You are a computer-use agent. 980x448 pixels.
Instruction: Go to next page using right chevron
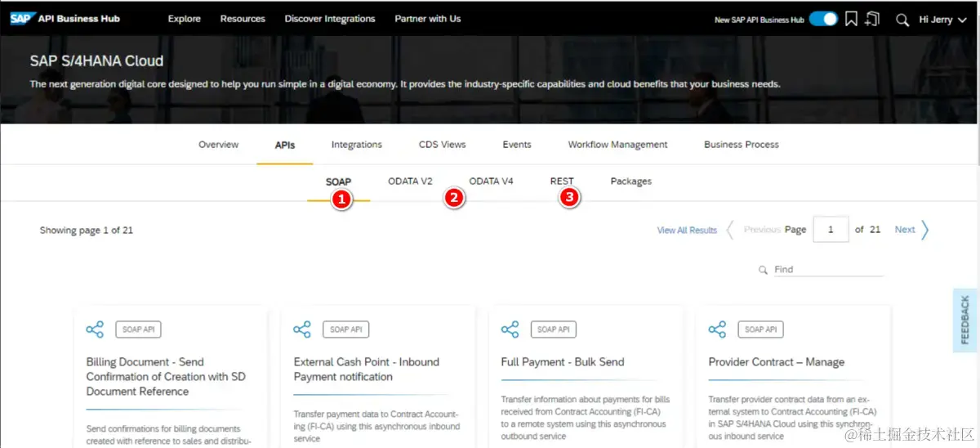[925, 230]
